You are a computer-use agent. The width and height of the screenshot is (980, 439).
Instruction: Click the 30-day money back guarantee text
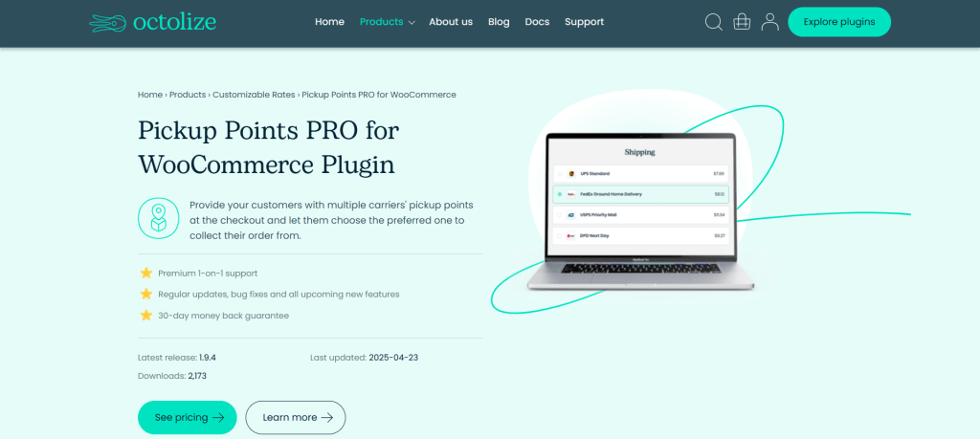pyautogui.click(x=223, y=316)
